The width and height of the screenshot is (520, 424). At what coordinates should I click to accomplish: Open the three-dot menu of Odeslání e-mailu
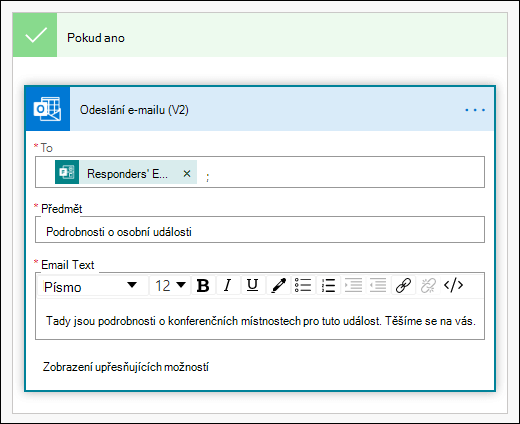475,110
